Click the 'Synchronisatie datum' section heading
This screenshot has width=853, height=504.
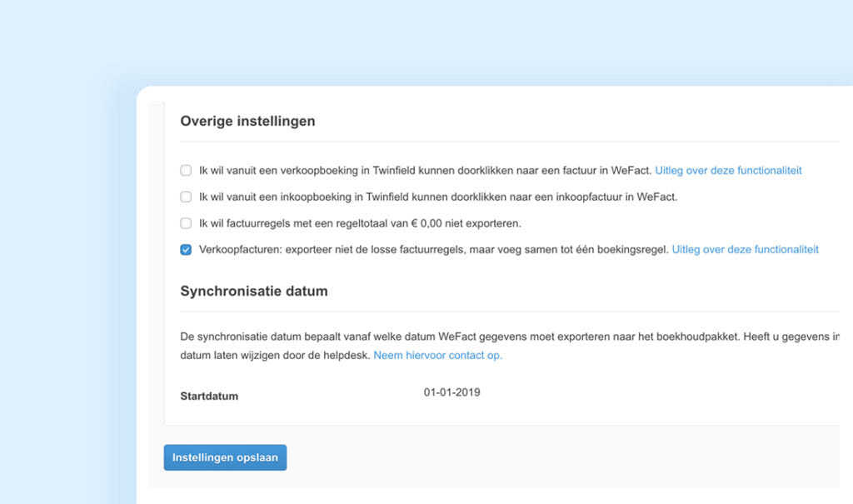253,292
